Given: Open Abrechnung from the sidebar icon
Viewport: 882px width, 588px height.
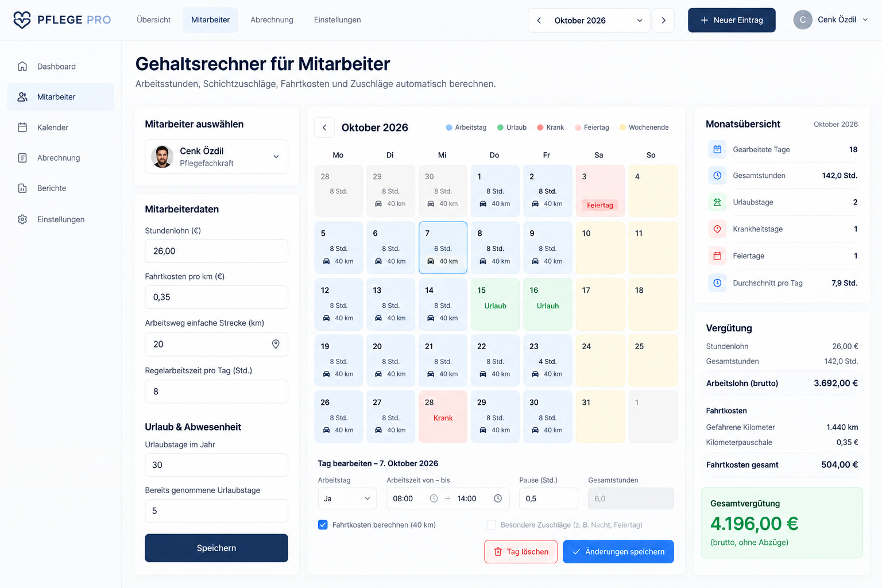Looking at the screenshot, I should pos(22,158).
